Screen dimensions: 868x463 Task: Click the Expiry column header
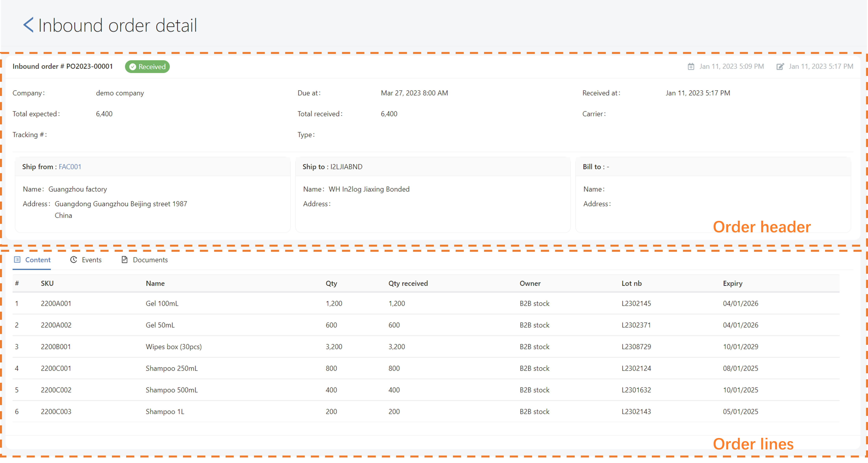coord(732,283)
